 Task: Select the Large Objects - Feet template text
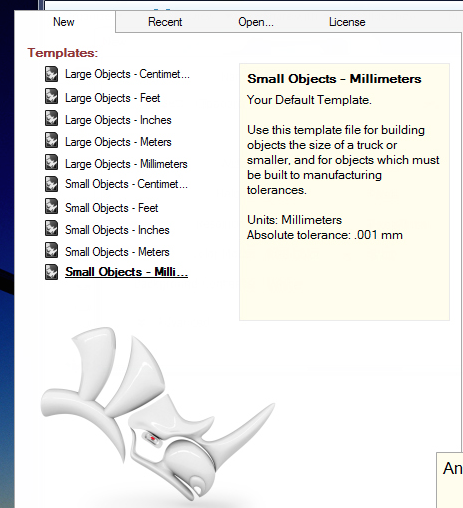[112, 98]
